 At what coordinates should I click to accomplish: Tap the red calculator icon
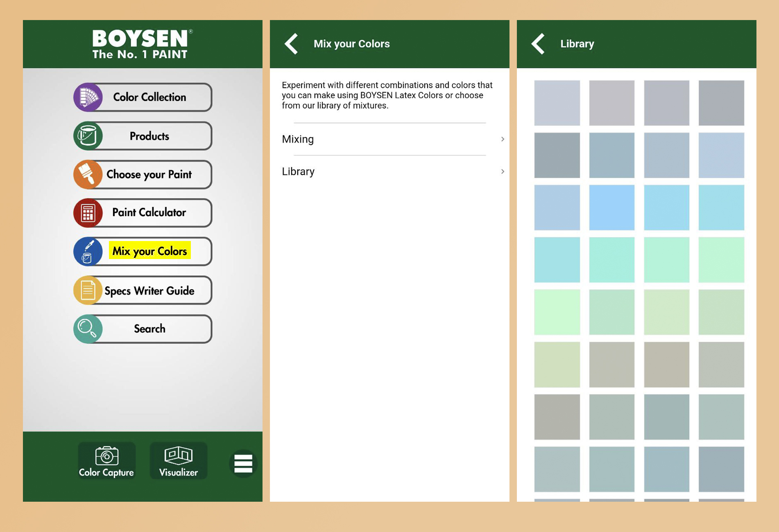88,213
